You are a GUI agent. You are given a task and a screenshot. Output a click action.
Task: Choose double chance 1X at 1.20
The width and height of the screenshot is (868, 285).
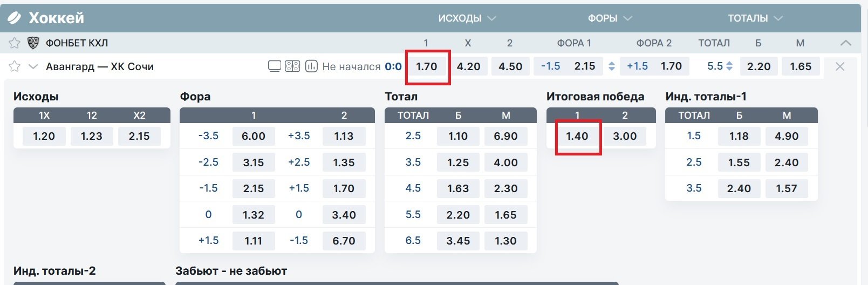[44, 136]
